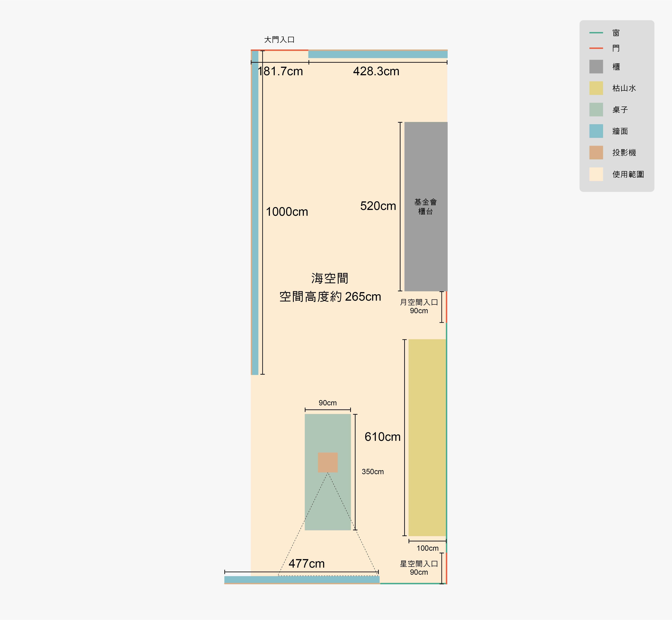Click the 428.3cm dimension label
The height and width of the screenshot is (620, 672).
[x=376, y=71]
